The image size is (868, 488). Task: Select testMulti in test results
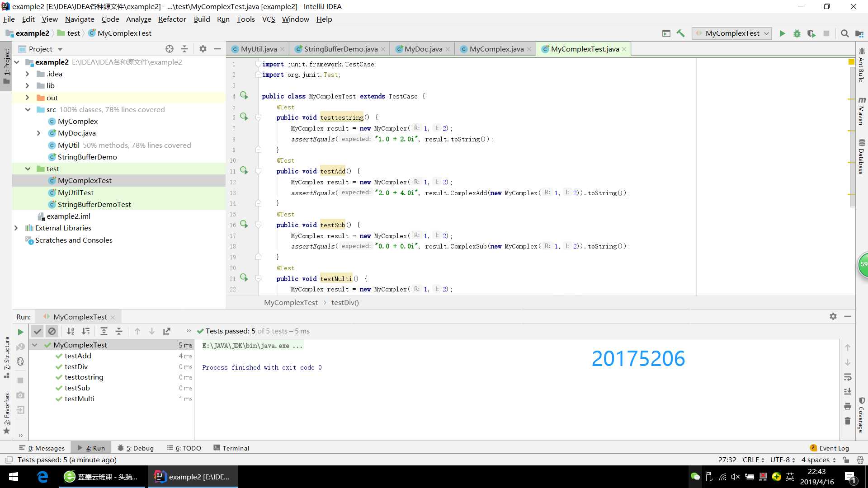coord(80,399)
